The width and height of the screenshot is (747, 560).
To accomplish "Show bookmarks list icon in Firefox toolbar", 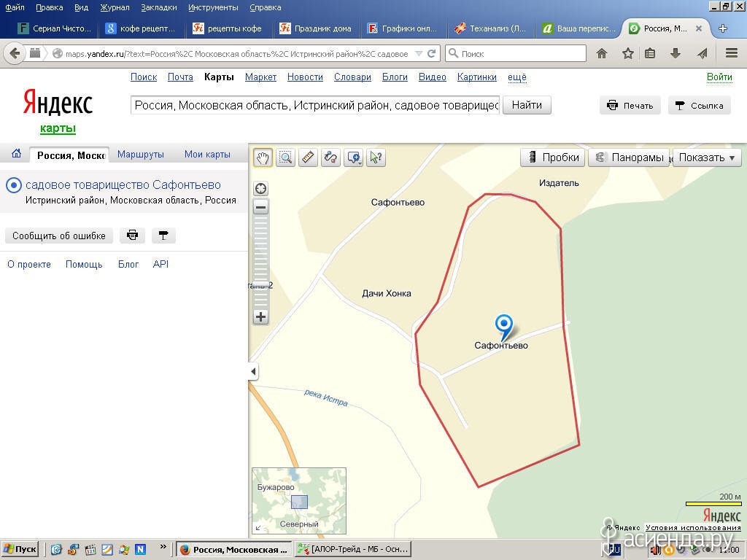I will click(650, 53).
